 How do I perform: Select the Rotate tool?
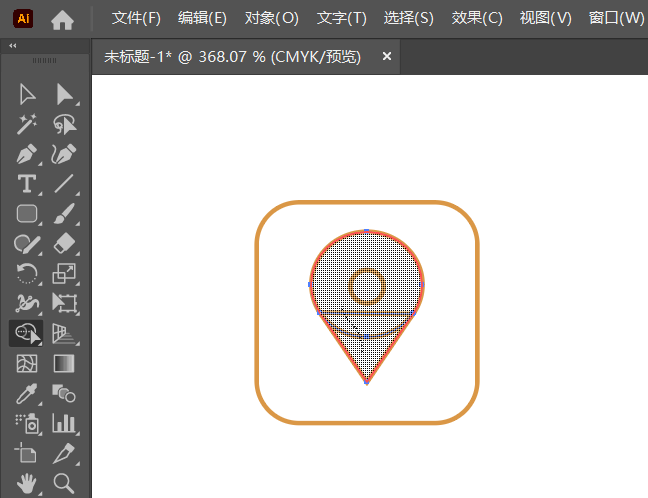(x=27, y=274)
